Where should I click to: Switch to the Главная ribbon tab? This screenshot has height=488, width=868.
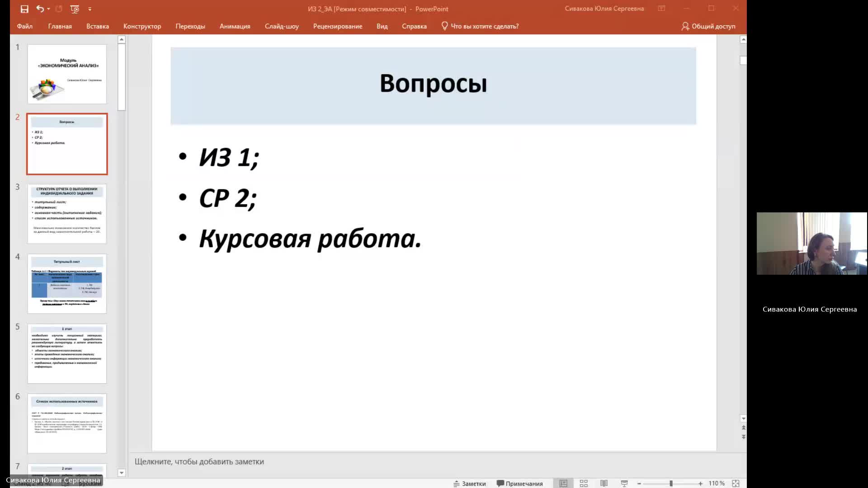pos(60,26)
